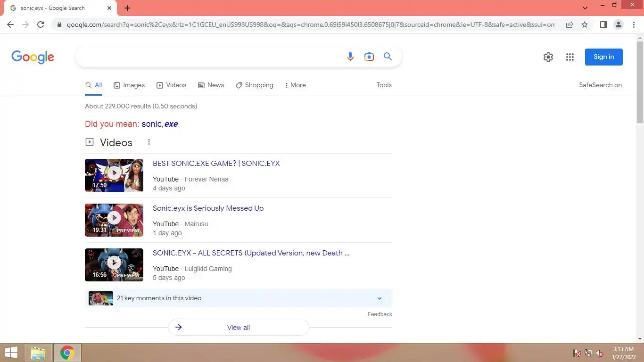644x362 pixels.
Task: Click the Google logo
Action: pyautogui.click(x=33, y=57)
